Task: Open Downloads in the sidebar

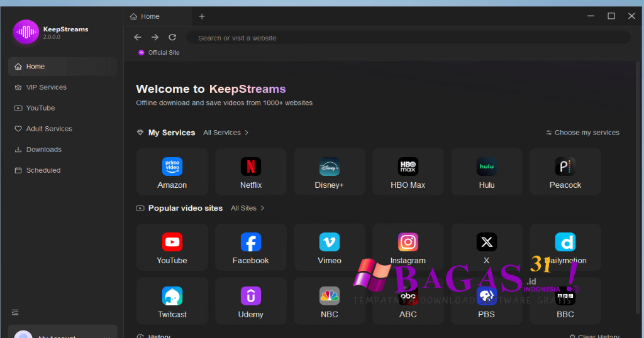Action: (x=62, y=150)
